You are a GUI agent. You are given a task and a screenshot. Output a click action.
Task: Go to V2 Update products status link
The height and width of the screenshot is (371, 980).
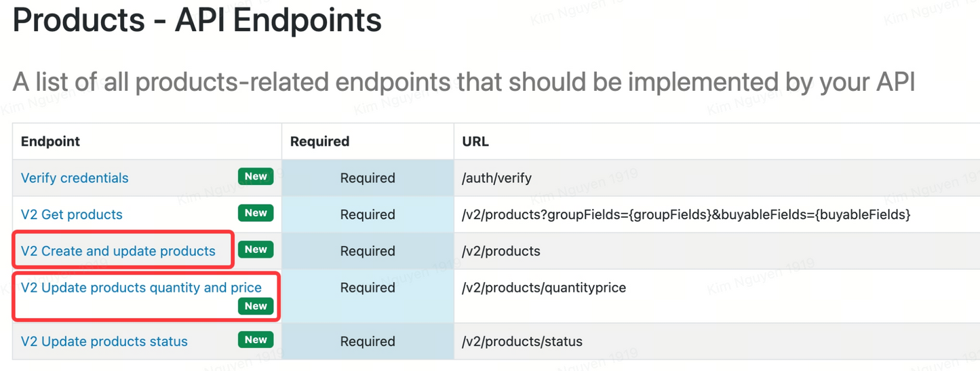(x=104, y=342)
